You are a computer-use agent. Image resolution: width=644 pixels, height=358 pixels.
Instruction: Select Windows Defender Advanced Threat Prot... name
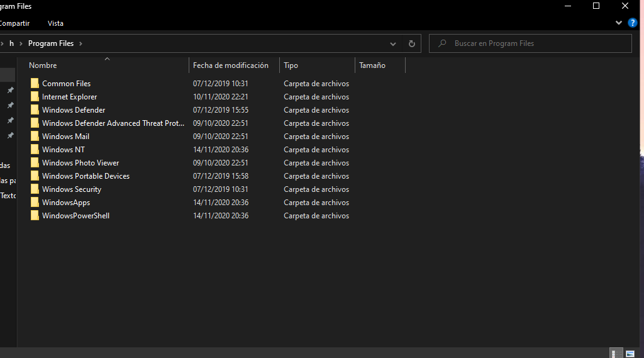[113, 123]
